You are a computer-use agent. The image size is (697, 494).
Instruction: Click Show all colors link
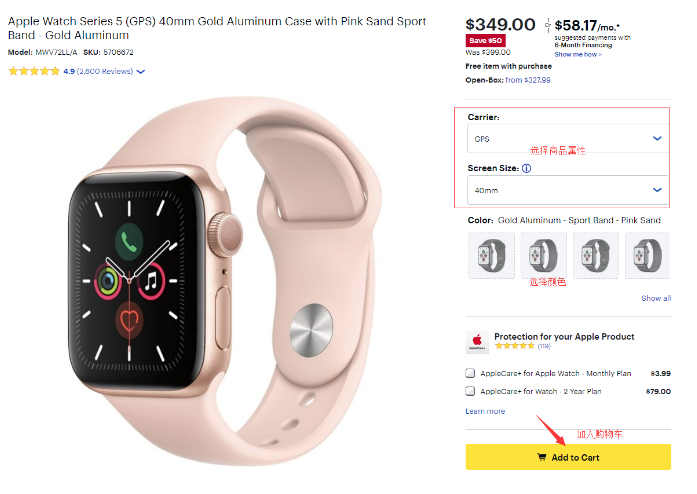point(656,298)
